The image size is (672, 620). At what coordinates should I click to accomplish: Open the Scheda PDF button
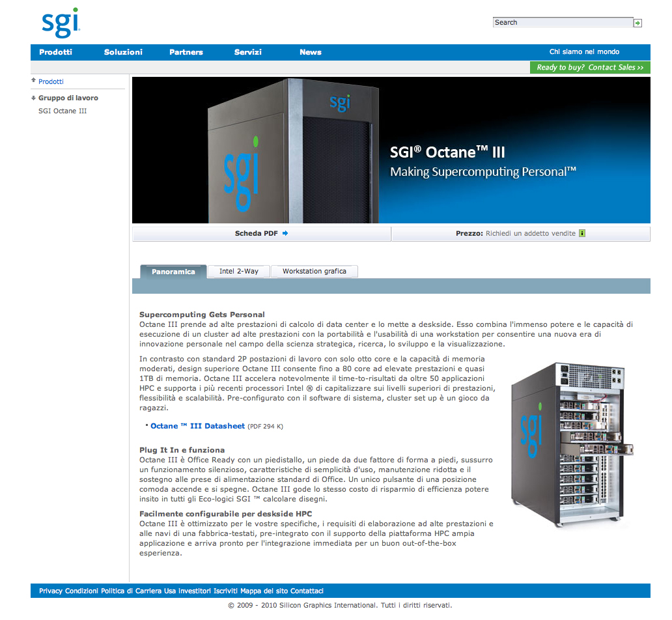[x=261, y=234]
